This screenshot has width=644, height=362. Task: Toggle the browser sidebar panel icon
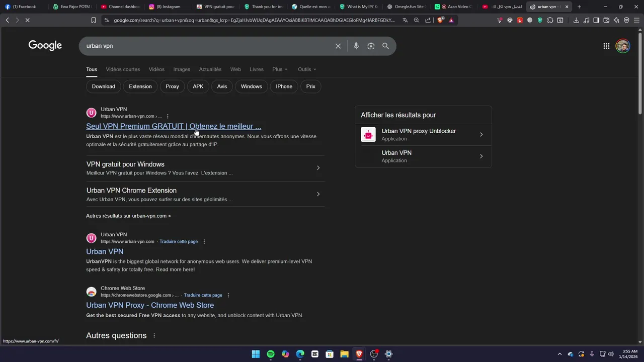coord(596,20)
